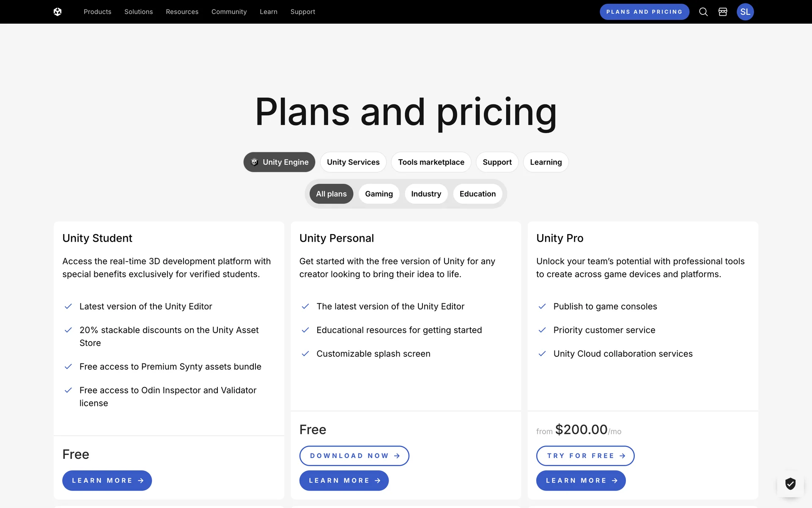Filter plans by Gaming
The image size is (812, 508).
point(379,194)
